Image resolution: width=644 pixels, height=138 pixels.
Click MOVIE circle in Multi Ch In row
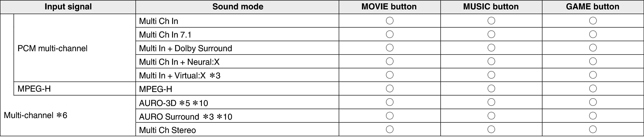click(389, 21)
